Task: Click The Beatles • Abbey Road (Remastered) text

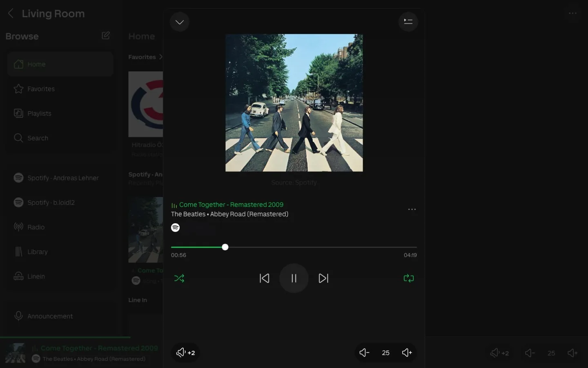Action: coord(229,214)
